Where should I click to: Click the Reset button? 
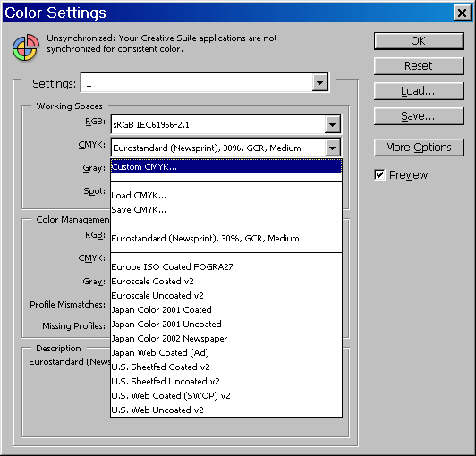419,66
